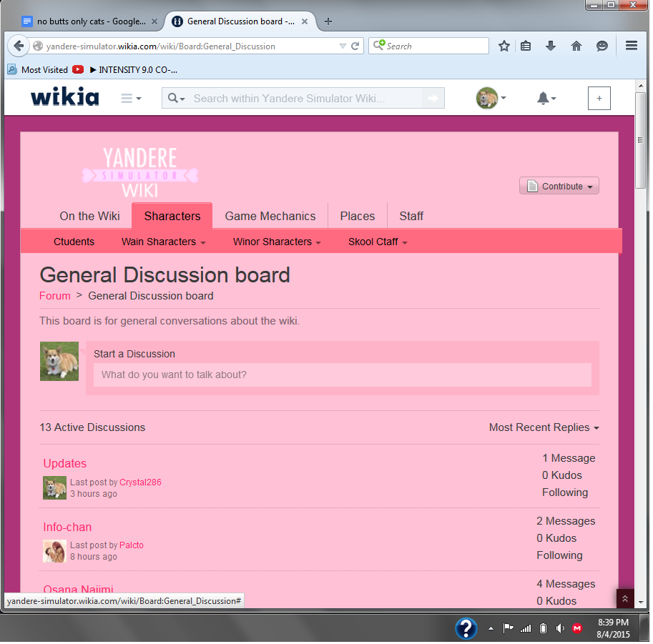Open the Action Center flag icon
The width and height of the screenshot is (653, 644).
508,628
